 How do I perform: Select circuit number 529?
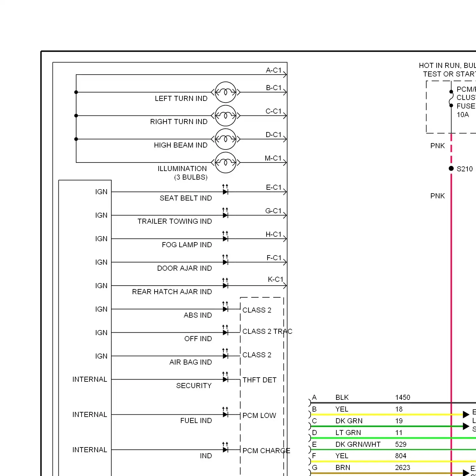pyautogui.click(x=401, y=444)
